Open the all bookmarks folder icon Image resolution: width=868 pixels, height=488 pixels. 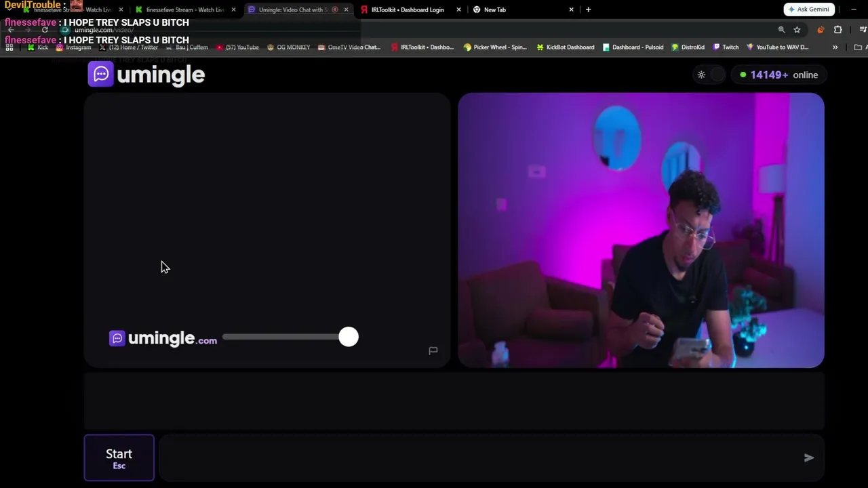click(859, 47)
